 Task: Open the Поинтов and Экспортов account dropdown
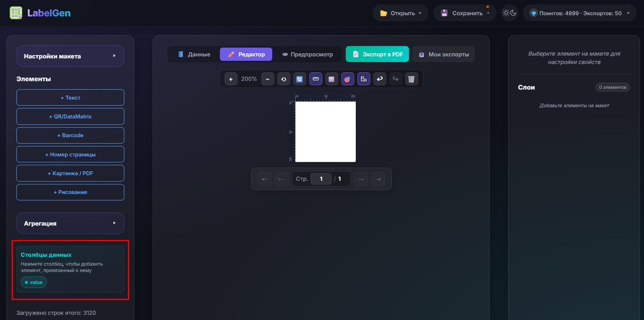(x=580, y=13)
